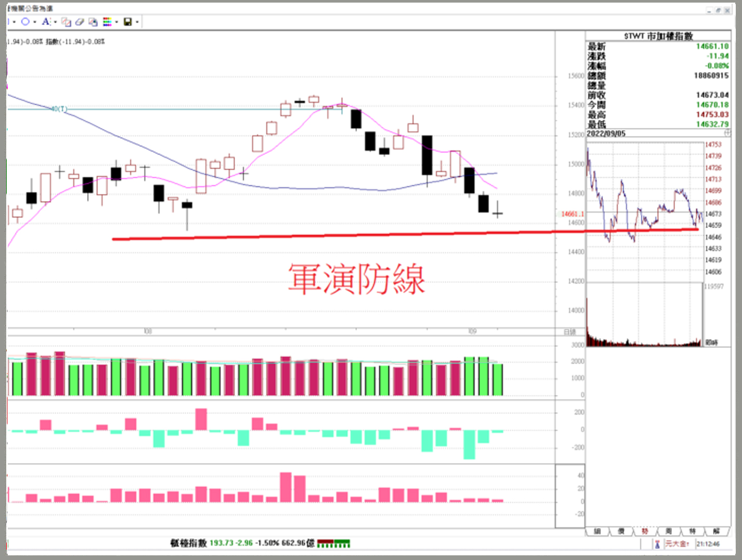The height and width of the screenshot is (560, 742).
Task: Click the 前收 value 14673.04
Action: coord(712,95)
